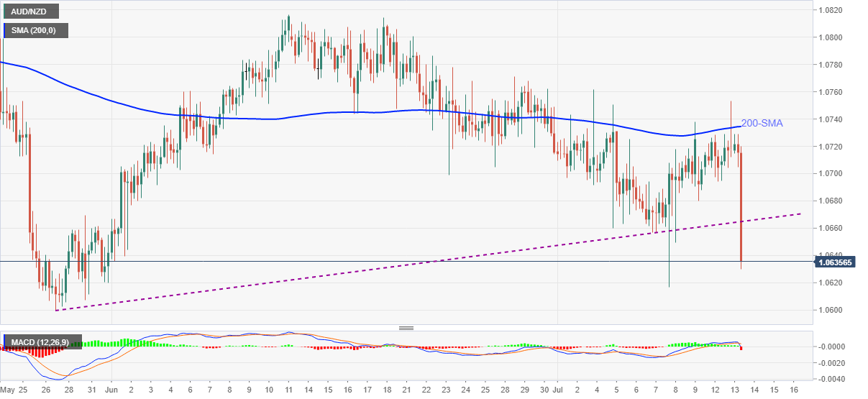The width and height of the screenshot is (868, 399).
Task: Click the Jun date axis label
Action: pyautogui.click(x=113, y=391)
